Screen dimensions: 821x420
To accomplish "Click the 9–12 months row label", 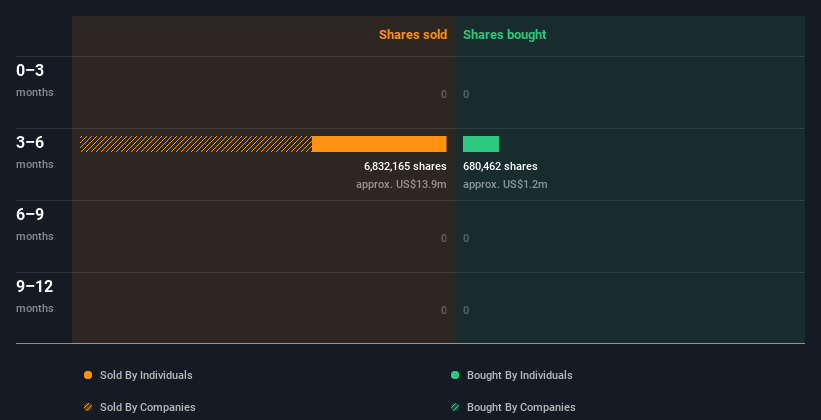I will 35,296.
